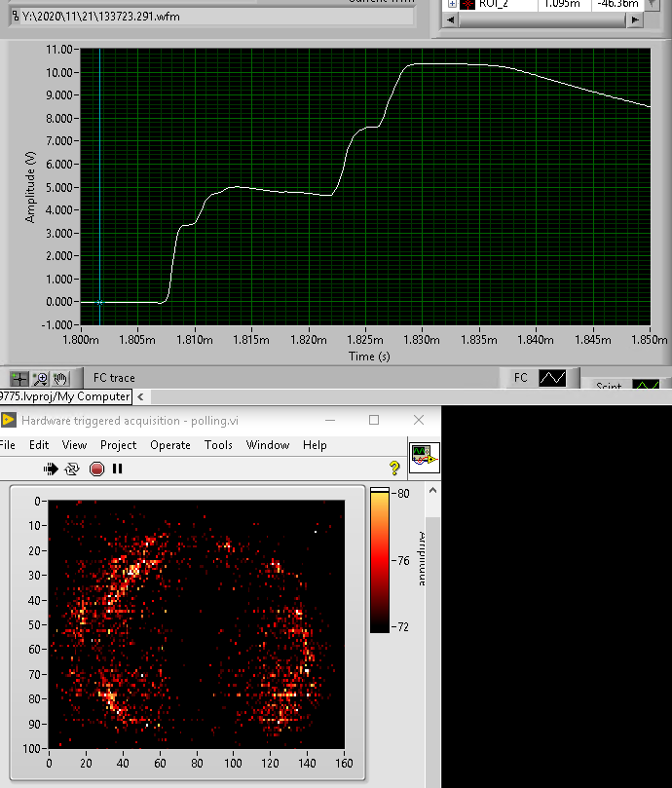Open the Operate menu
Image resolution: width=672 pixels, height=788 pixels.
pyautogui.click(x=170, y=445)
